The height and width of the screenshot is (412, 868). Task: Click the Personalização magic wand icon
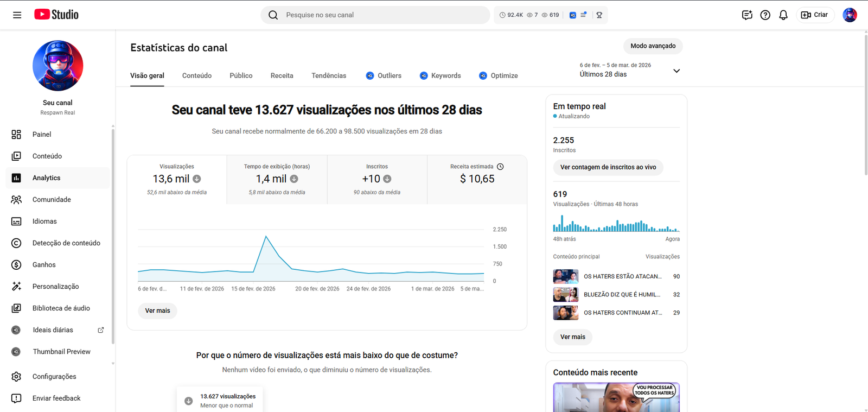16,287
